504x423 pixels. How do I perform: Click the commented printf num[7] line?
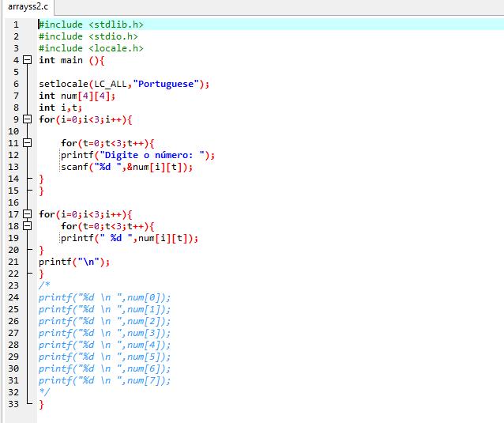tap(104, 380)
